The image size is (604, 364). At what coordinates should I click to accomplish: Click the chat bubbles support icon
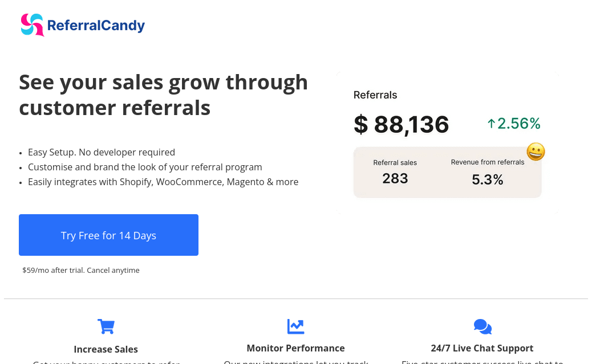[x=483, y=327]
